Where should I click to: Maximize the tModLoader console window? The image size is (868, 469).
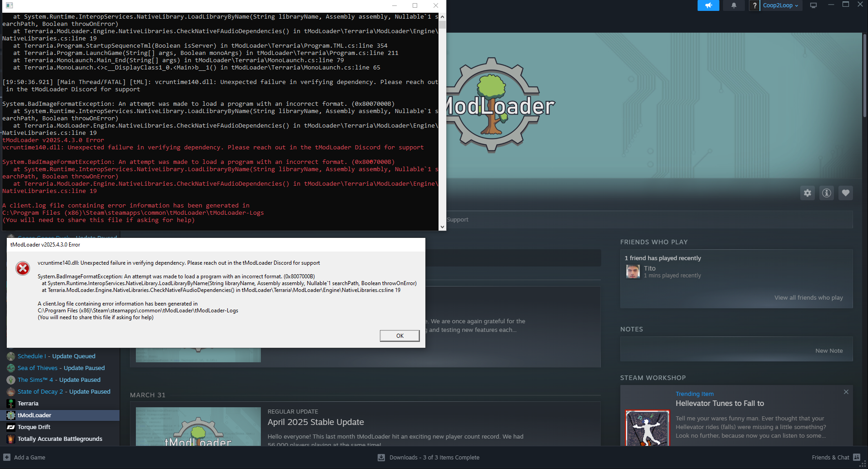415,5
